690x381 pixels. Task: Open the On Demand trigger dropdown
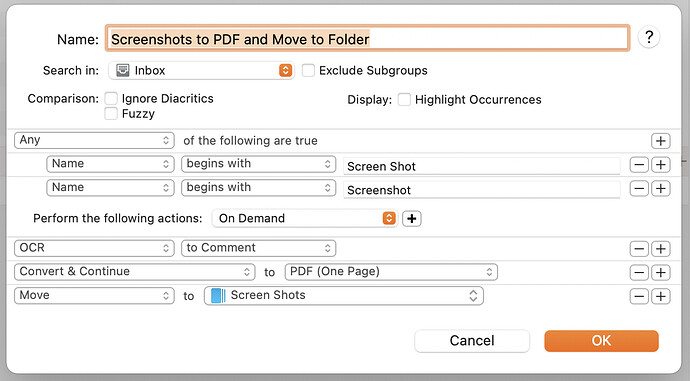(305, 218)
